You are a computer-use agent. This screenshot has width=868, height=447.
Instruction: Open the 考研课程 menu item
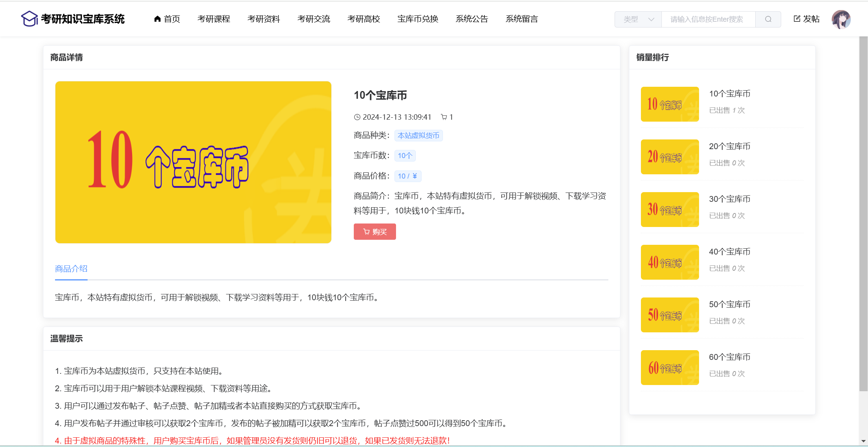tap(214, 19)
